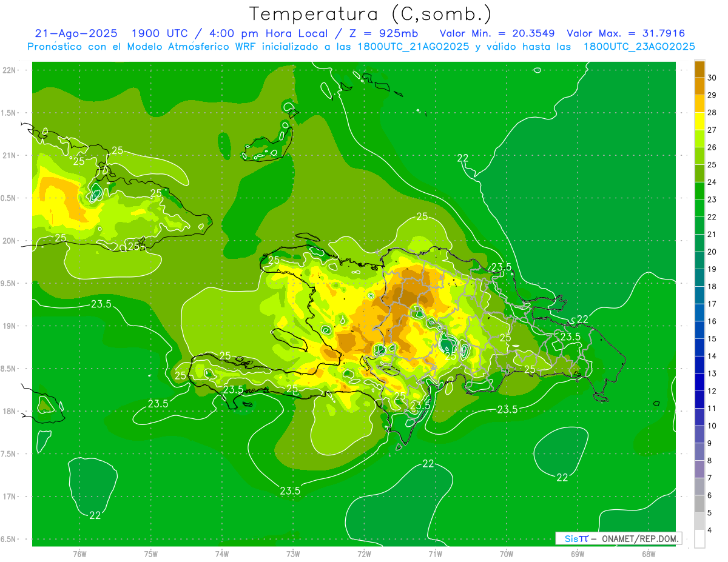Viewport: 728px width, 562px height.
Task: Click yellow legend band between 27 and 28
Action: point(699,121)
